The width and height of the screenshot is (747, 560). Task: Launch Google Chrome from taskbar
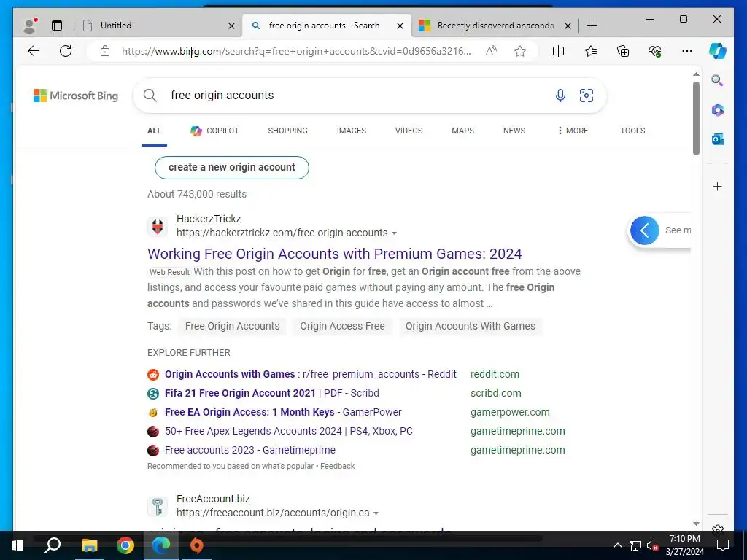click(x=125, y=545)
